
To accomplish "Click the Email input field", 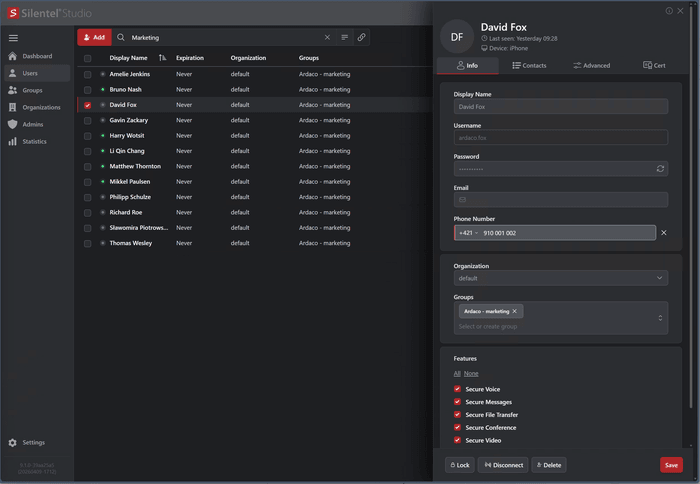I will coord(561,200).
